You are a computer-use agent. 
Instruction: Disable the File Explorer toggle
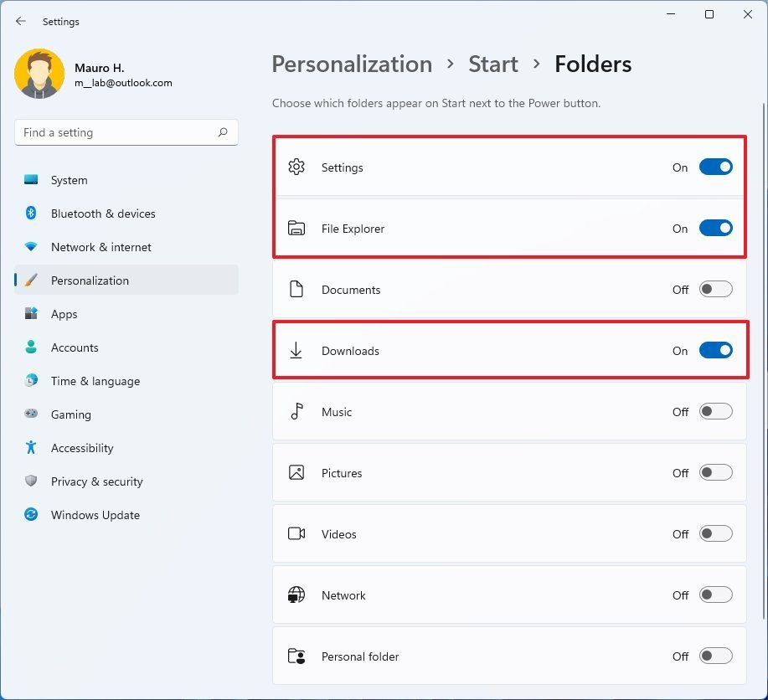click(715, 228)
